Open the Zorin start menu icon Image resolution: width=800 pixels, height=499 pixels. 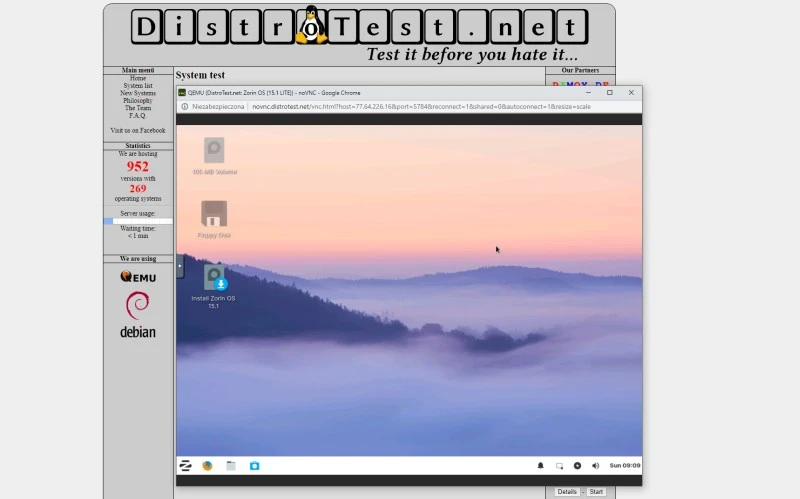(185, 465)
